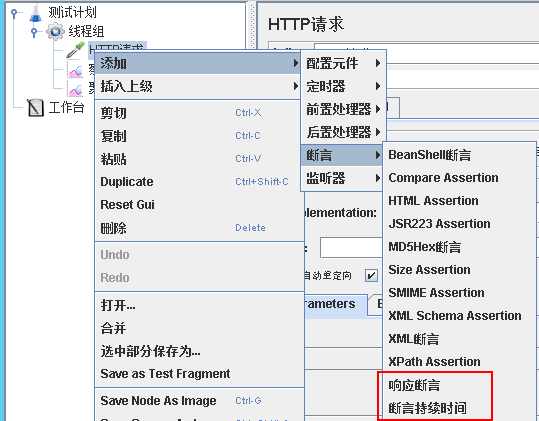The height and width of the screenshot is (421, 539).
Task: Add a 断言持续时间 duration assertion
Action: point(459,408)
